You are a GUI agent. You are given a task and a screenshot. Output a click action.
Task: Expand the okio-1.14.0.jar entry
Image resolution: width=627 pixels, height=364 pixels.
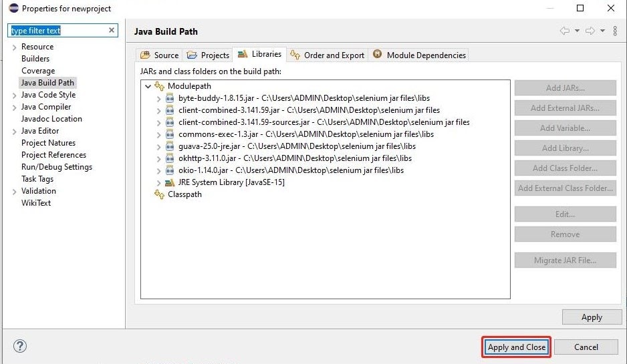pyautogui.click(x=158, y=170)
